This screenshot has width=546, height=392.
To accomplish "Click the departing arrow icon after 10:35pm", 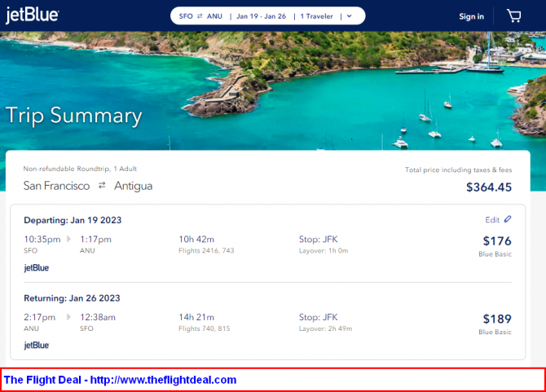I will [69, 239].
